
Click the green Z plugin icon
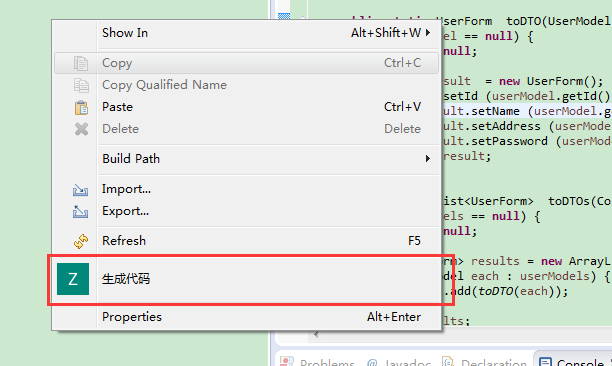(73, 279)
